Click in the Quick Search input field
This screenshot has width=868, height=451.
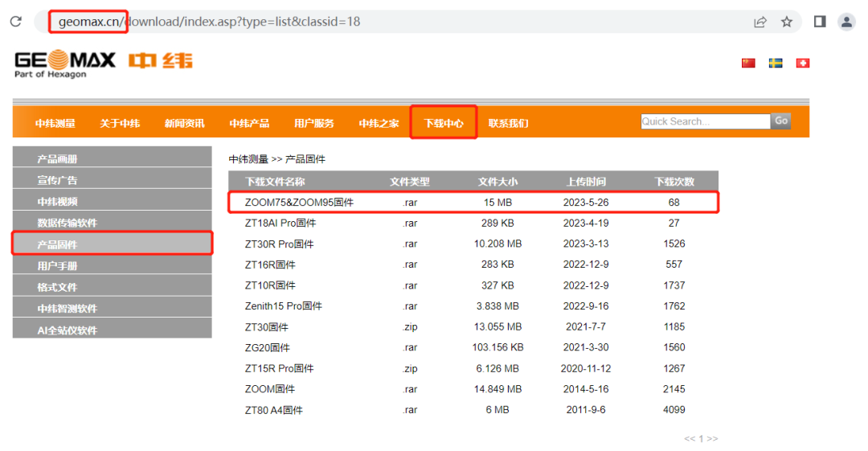click(705, 121)
